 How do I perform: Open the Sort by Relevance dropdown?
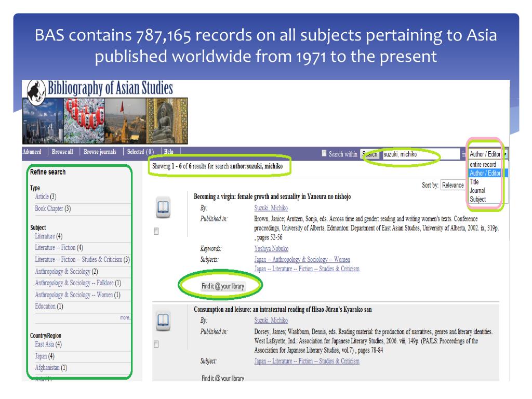453,185
